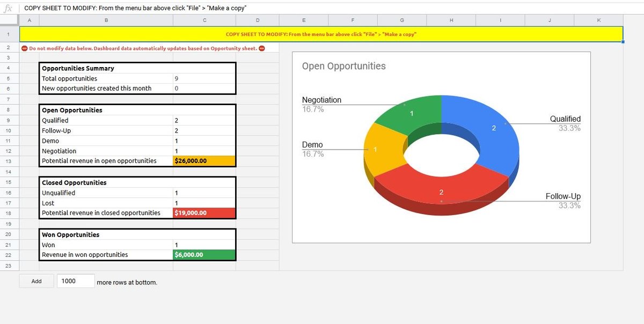Click the green $6,000.00 cell
644x324 pixels.
pos(204,255)
